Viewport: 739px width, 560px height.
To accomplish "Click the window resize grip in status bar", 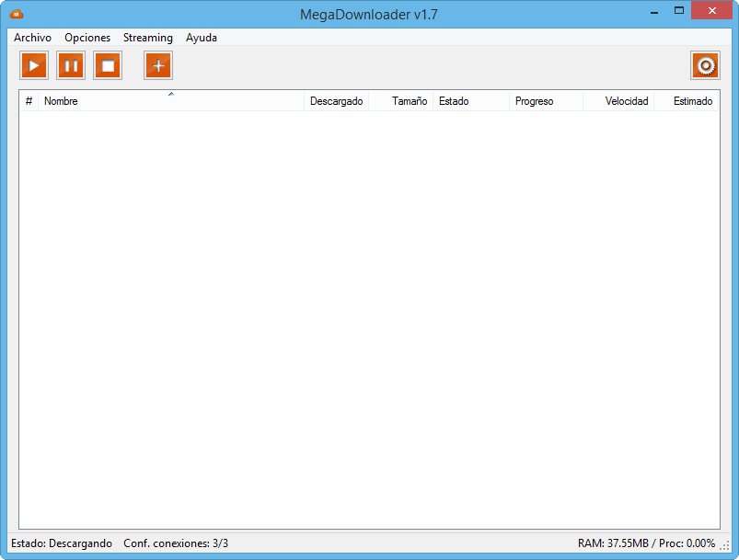I will tap(724, 545).
